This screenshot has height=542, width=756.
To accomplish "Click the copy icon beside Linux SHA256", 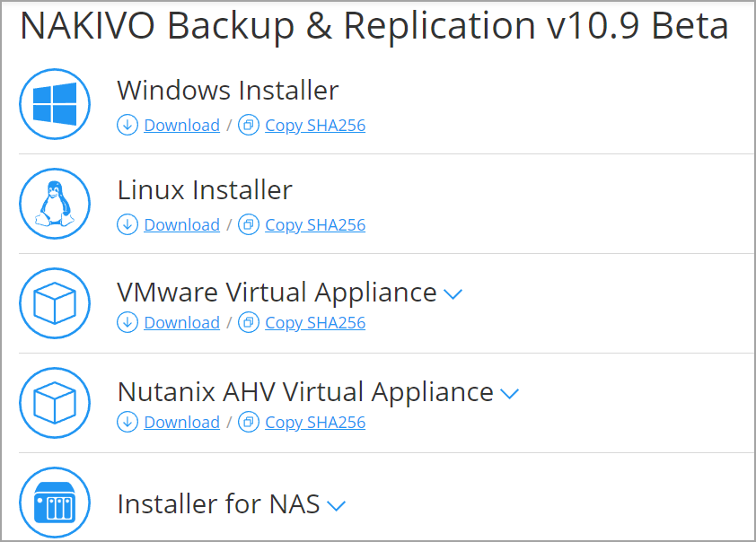I will [x=249, y=225].
